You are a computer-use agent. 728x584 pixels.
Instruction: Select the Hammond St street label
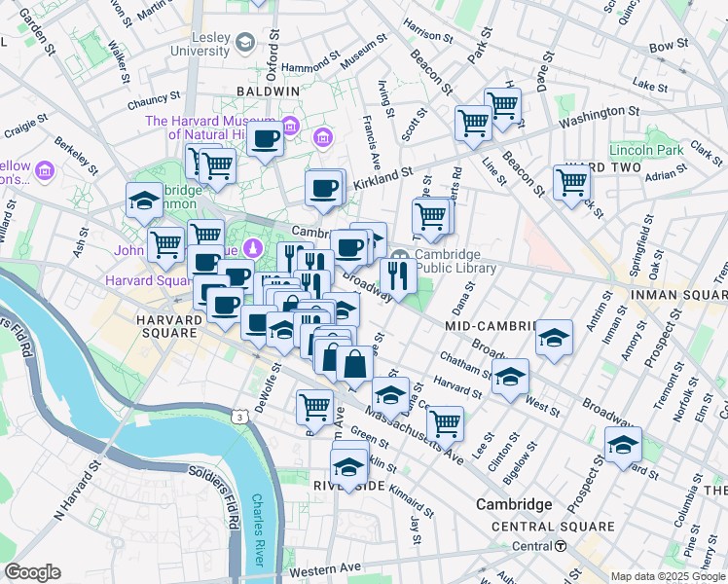click(x=311, y=62)
